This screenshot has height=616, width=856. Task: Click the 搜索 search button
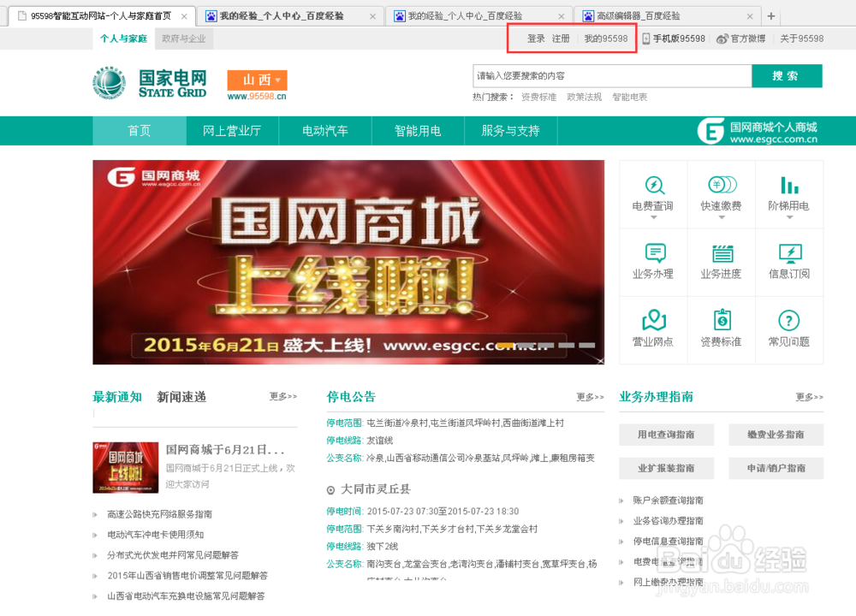pos(787,76)
